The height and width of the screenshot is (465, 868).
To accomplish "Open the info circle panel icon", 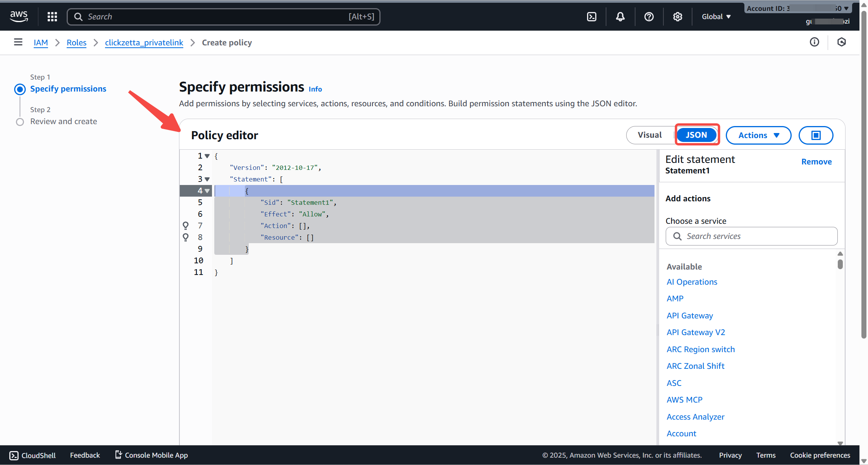I will pyautogui.click(x=814, y=42).
